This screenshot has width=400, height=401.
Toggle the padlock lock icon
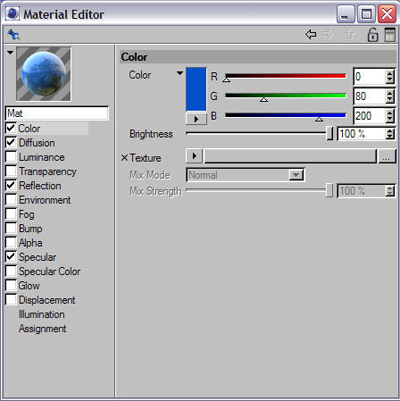coord(373,35)
